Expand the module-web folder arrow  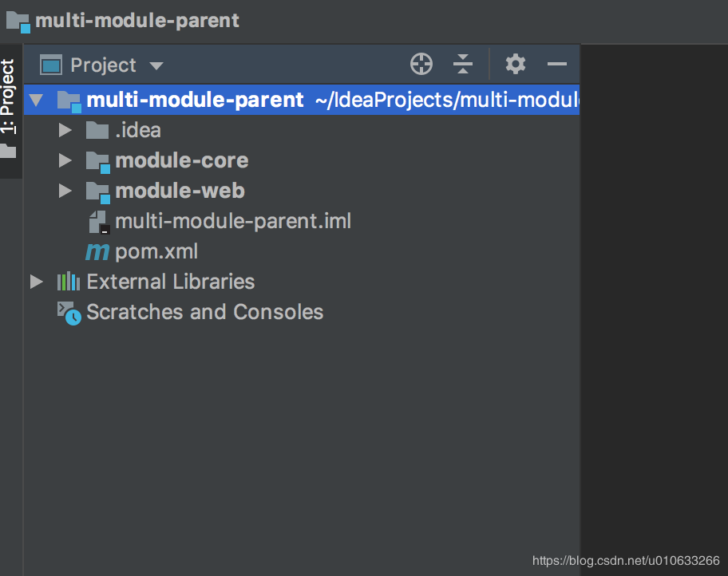65,191
